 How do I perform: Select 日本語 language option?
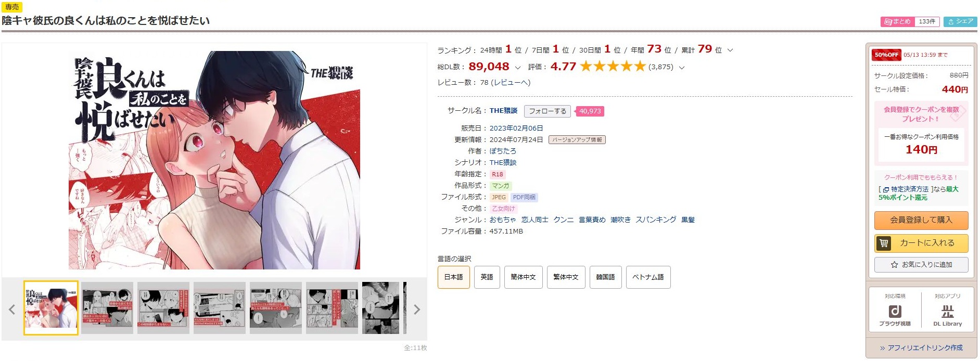454,277
